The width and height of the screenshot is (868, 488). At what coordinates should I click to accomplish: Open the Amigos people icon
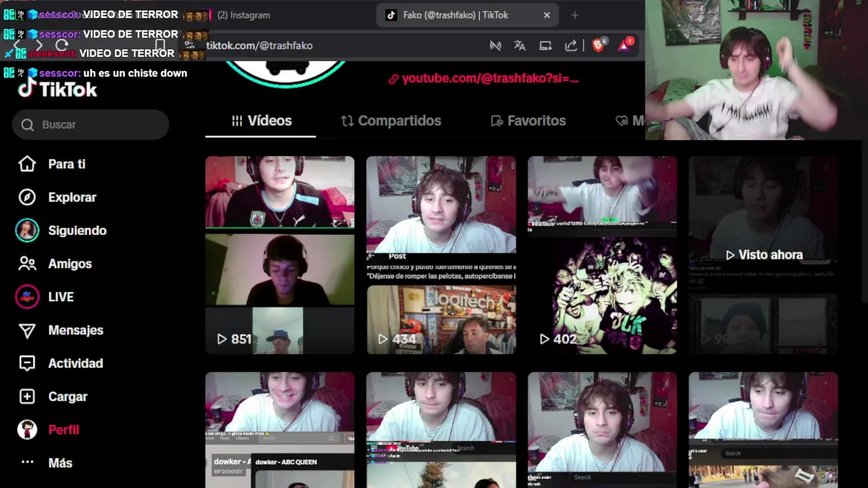point(27,264)
